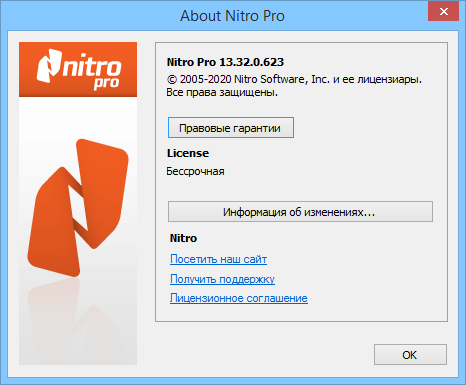Open the Посетить наш сайт link
The height and width of the screenshot is (385, 466).
click(218, 259)
